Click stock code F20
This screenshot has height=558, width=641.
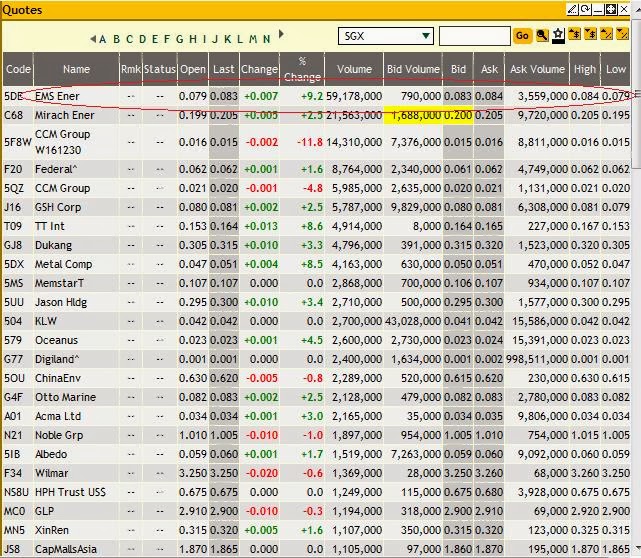pyautogui.click(x=13, y=169)
